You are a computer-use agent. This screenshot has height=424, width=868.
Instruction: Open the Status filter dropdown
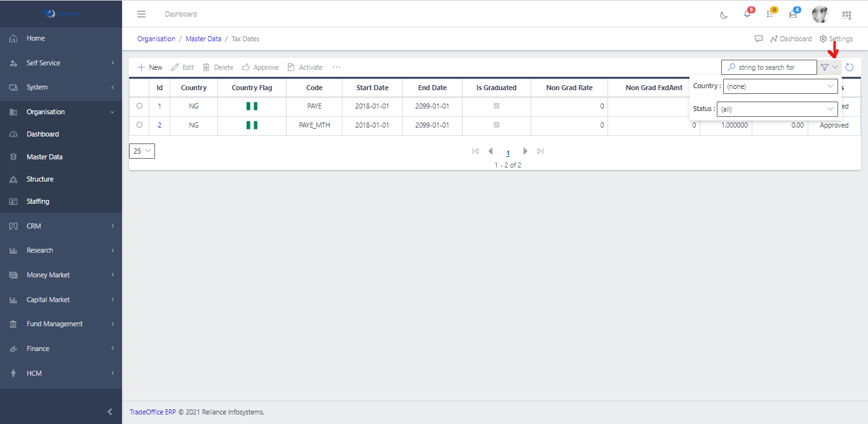click(x=777, y=109)
